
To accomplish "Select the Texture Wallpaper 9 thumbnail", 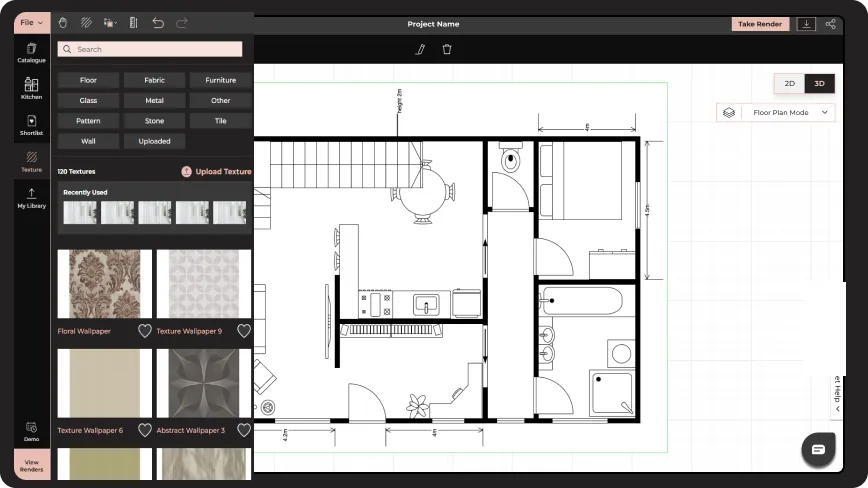I will pyautogui.click(x=204, y=284).
